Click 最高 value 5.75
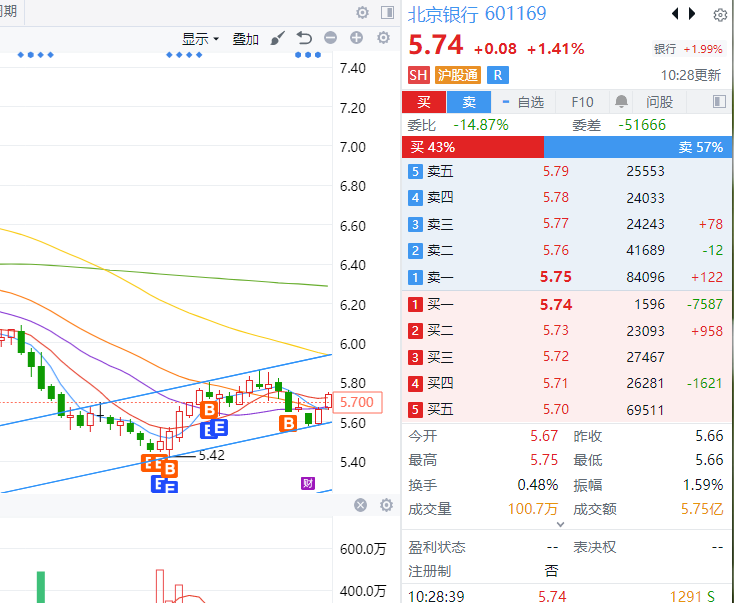Image resolution: width=734 pixels, height=603 pixels. pos(544,460)
